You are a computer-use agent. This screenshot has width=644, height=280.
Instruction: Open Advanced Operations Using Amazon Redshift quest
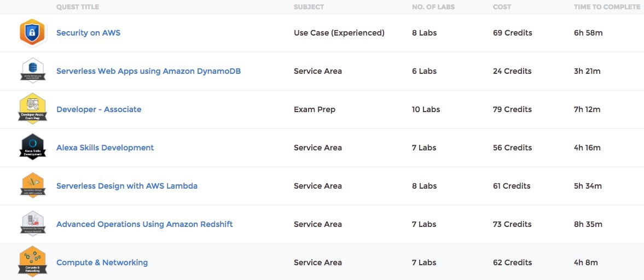[x=144, y=224]
